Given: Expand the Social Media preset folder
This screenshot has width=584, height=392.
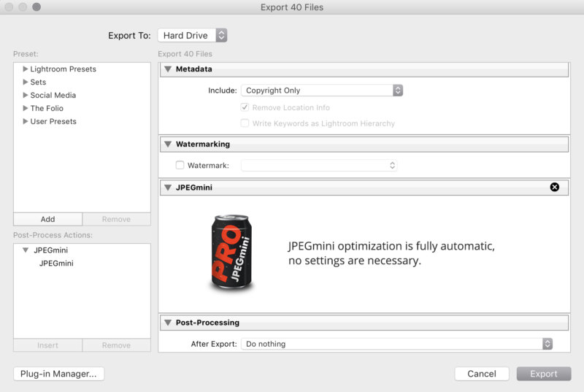Looking at the screenshot, I should [26, 95].
